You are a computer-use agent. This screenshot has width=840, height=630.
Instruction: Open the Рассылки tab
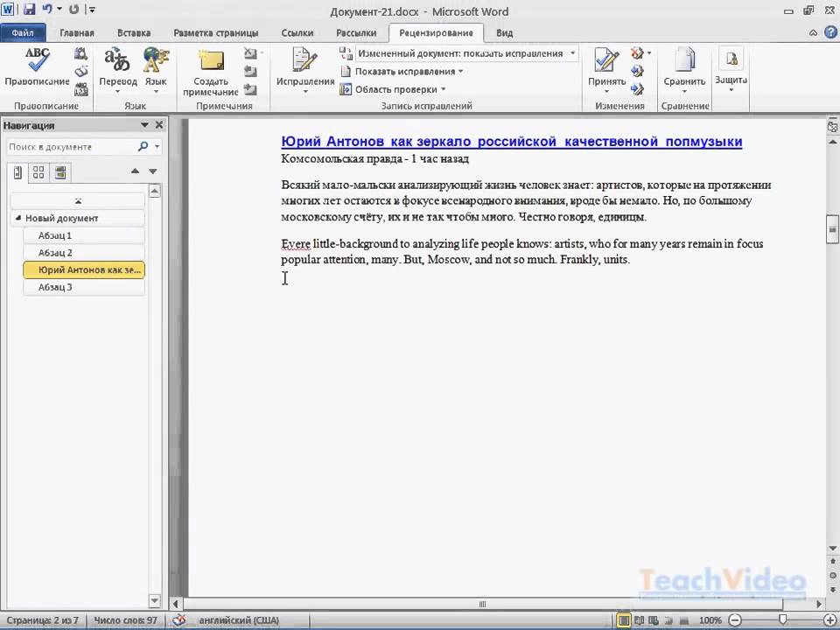coord(356,32)
